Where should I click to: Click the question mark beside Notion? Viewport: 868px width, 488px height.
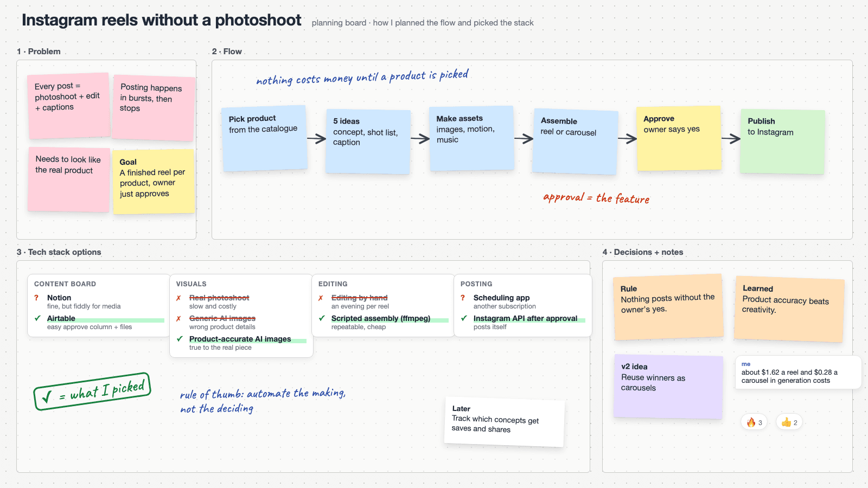[x=36, y=298]
